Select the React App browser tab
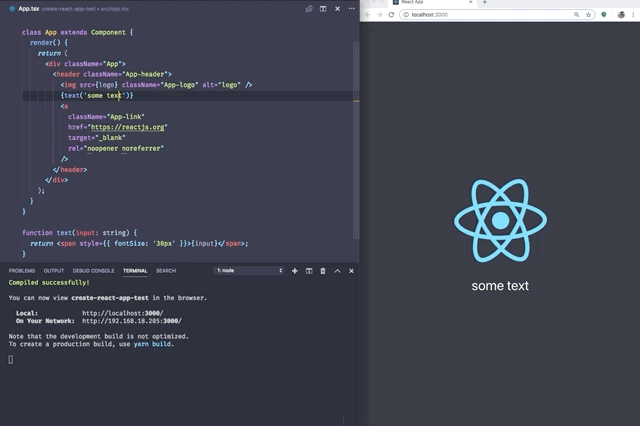640x426 pixels. tap(432, 2)
